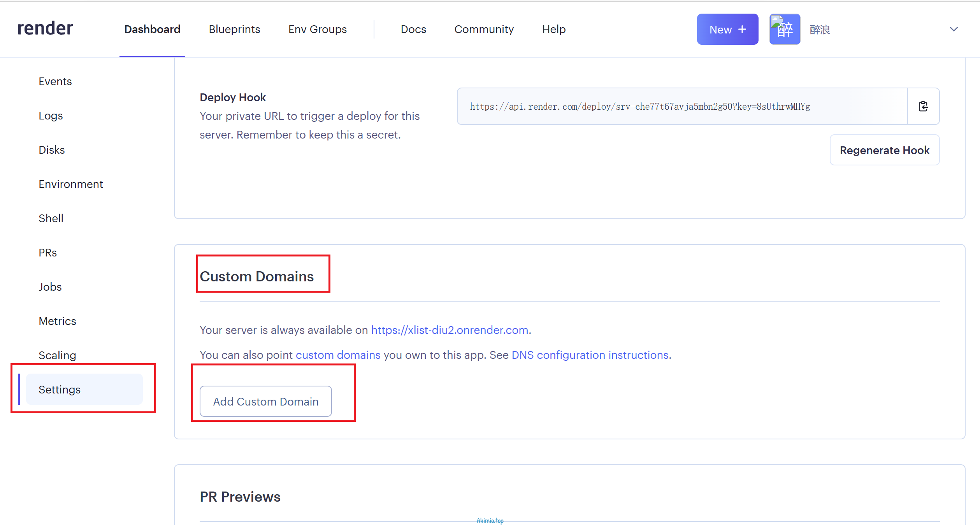This screenshot has width=980, height=525.
Task: Open Scaling in the sidebar
Action: (x=58, y=355)
